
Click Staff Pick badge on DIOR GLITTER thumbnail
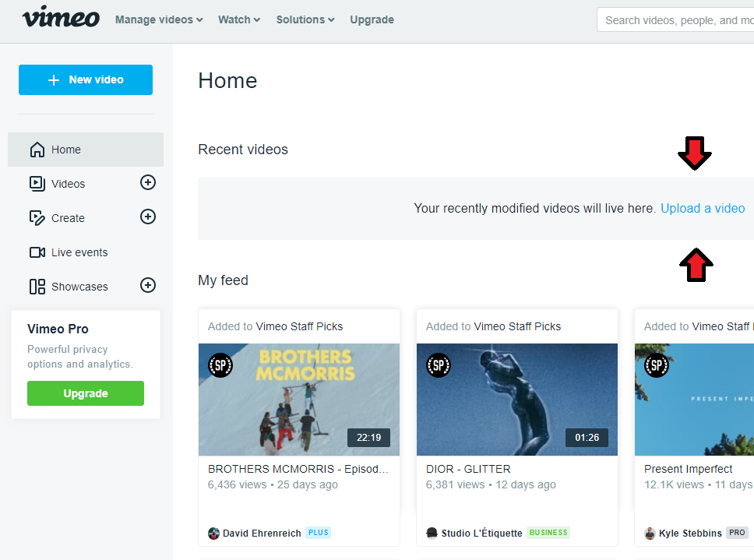[x=439, y=365]
